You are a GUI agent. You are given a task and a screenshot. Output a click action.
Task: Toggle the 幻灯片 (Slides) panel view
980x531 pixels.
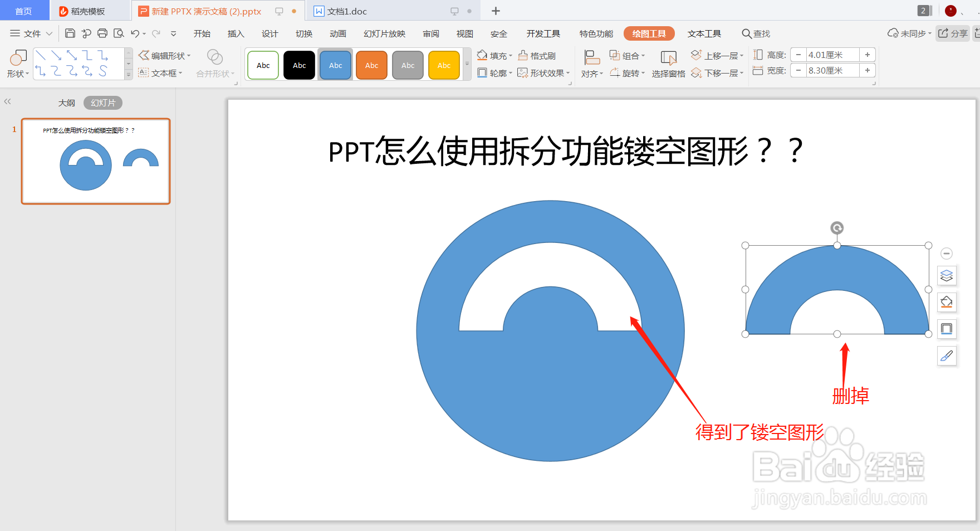pos(102,103)
